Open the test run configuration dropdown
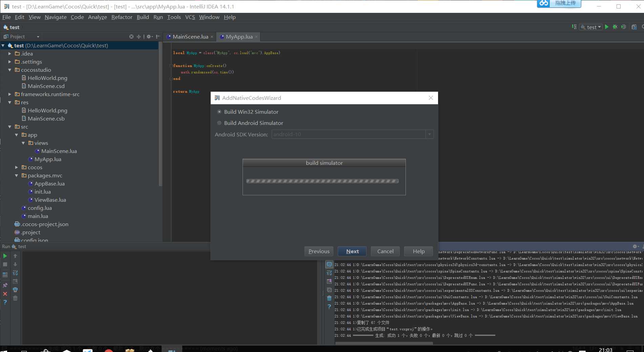 click(x=591, y=27)
